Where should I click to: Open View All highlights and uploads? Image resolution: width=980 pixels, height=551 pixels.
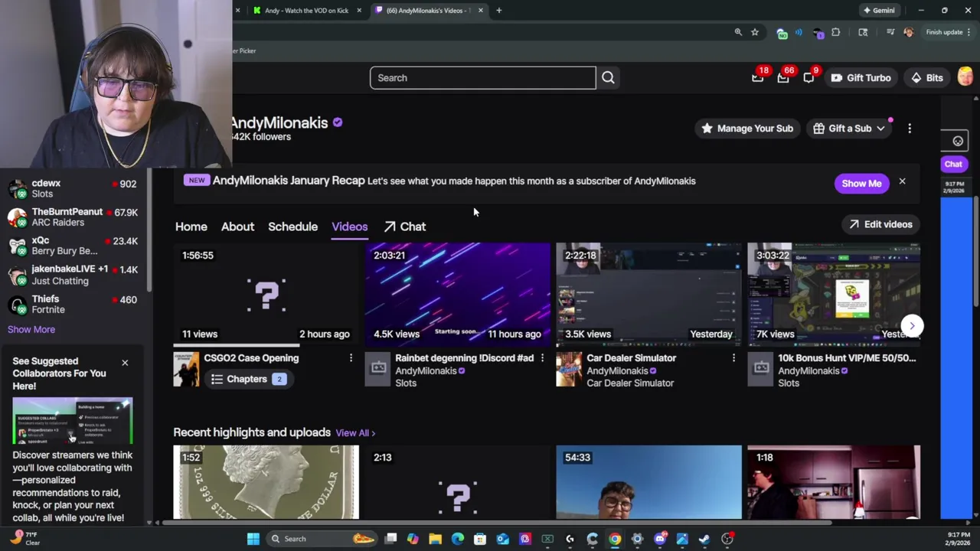pyautogui.click(x=354, y=433)
